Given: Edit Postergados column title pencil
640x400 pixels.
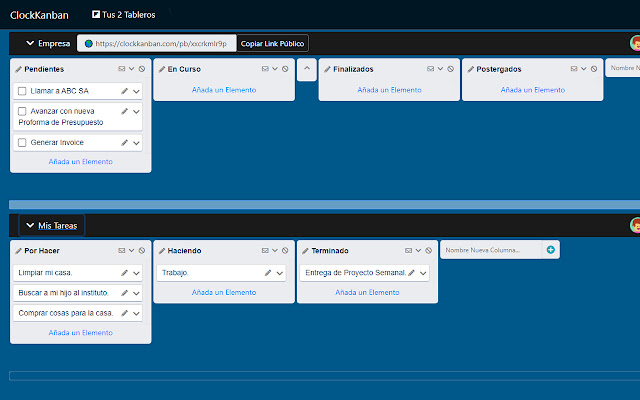Looking at the screenshot, I should click(x=471, y=69).
